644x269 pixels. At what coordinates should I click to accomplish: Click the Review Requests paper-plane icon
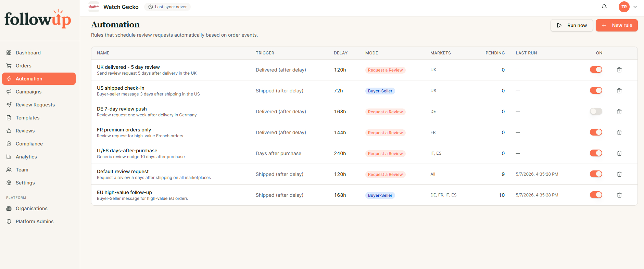pos(9,105)
